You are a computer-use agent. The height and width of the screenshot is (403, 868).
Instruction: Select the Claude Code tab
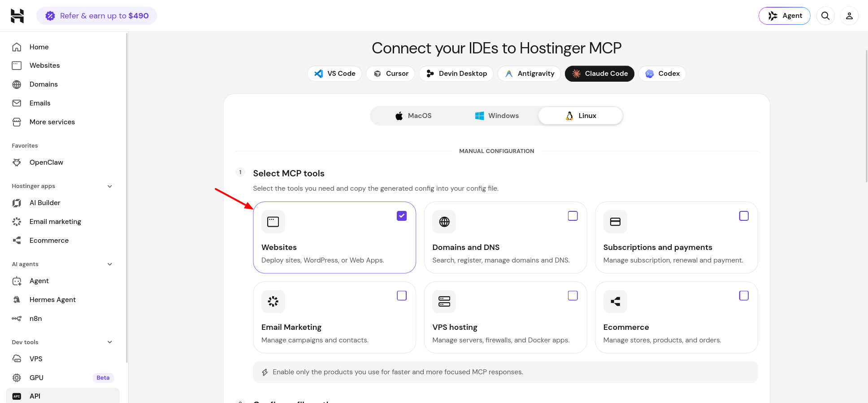(x=599, y=74)
